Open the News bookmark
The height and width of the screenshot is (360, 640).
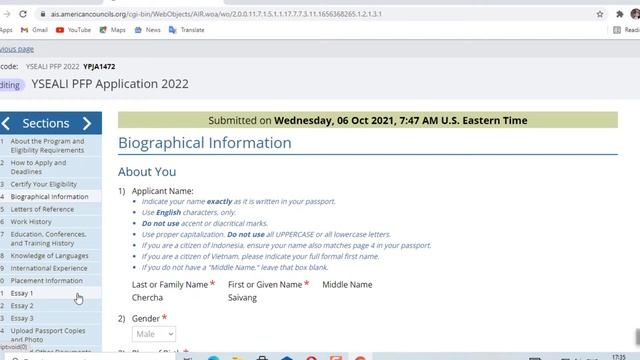point(147,30)
